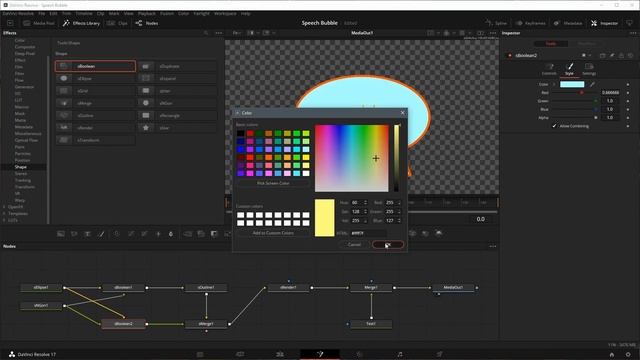Select the MediaOut1 node
640x360 pixels.
453,287
